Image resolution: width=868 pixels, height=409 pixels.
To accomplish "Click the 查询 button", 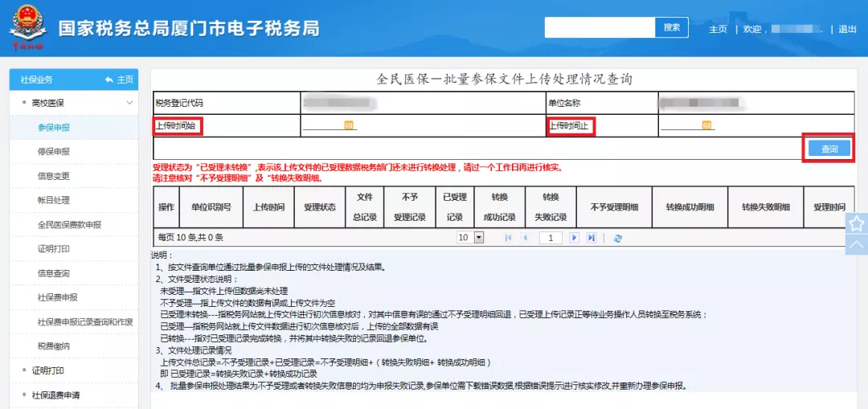I will (x=829, y=149).
